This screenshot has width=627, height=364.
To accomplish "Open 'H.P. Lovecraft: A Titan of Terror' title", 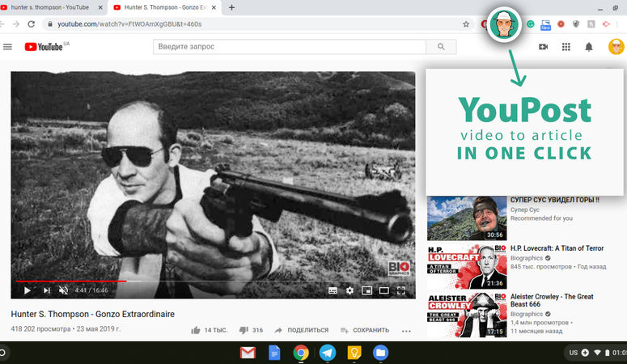I will point(557,248).
